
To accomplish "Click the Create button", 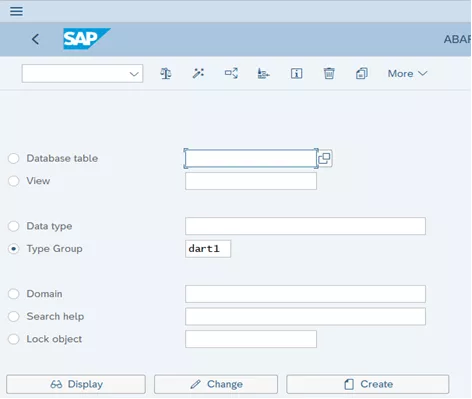I will click(368, 384).
